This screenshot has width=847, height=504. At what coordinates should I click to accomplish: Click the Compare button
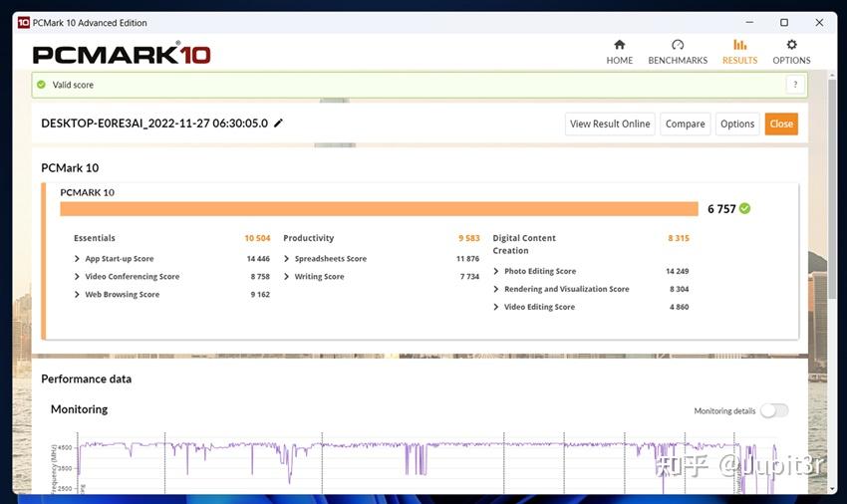pyautogui.click(x=685, y=124)
